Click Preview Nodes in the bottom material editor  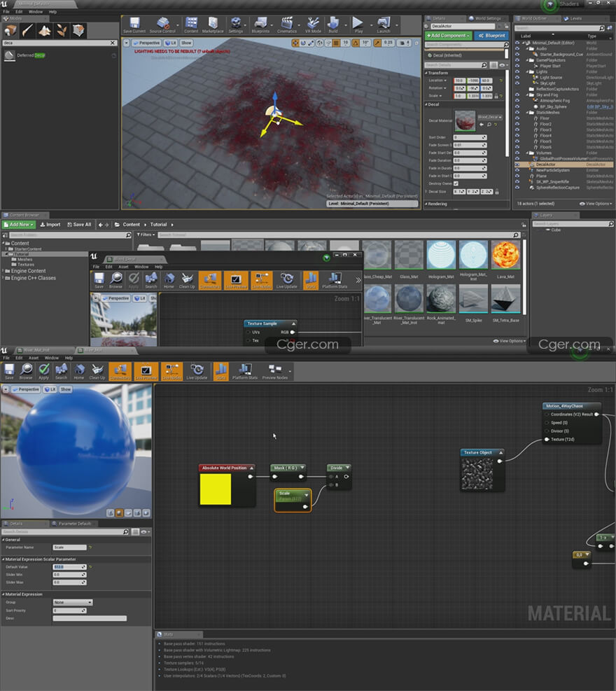click(x=275, y=372)
